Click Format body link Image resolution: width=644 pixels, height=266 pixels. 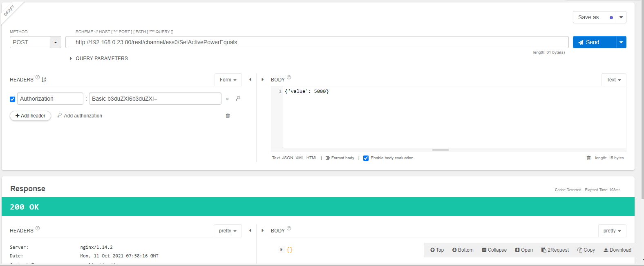click(340, 158)
